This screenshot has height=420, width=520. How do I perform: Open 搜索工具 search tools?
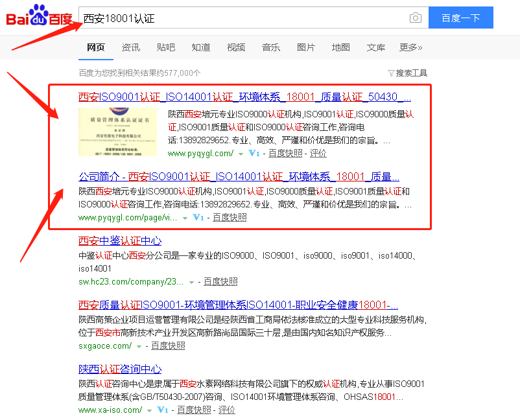[x=412, y=73]
